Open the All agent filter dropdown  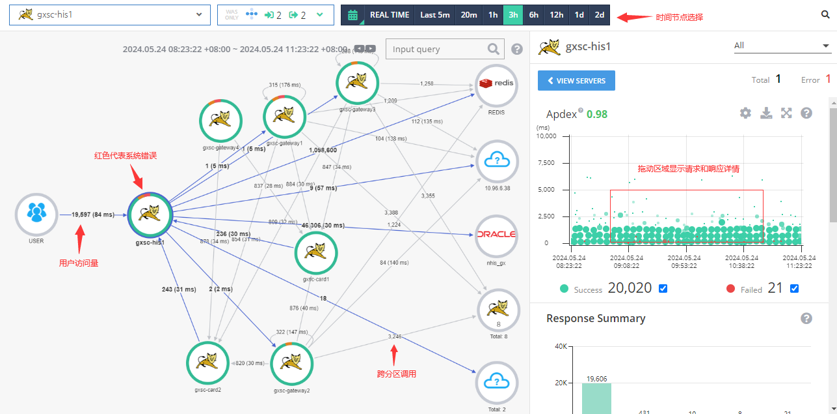[782, 46]
